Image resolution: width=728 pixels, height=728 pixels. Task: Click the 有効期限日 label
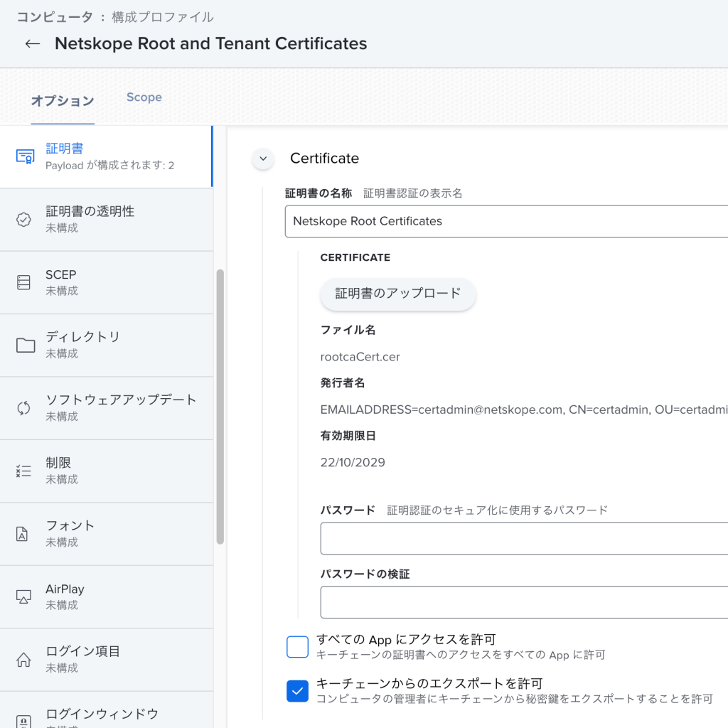(348, 436)
